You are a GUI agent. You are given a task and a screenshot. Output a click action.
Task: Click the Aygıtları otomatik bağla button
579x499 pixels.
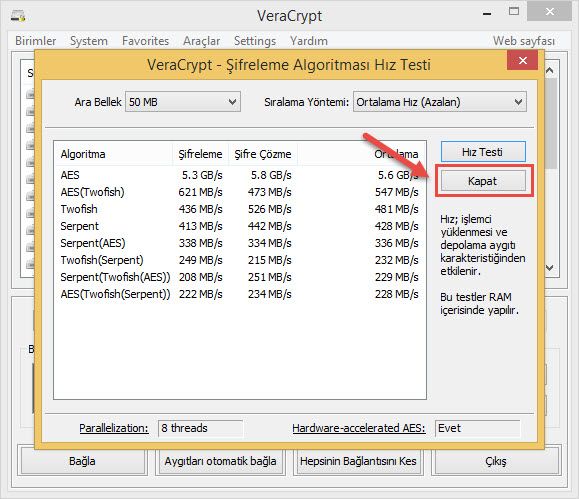220,461
